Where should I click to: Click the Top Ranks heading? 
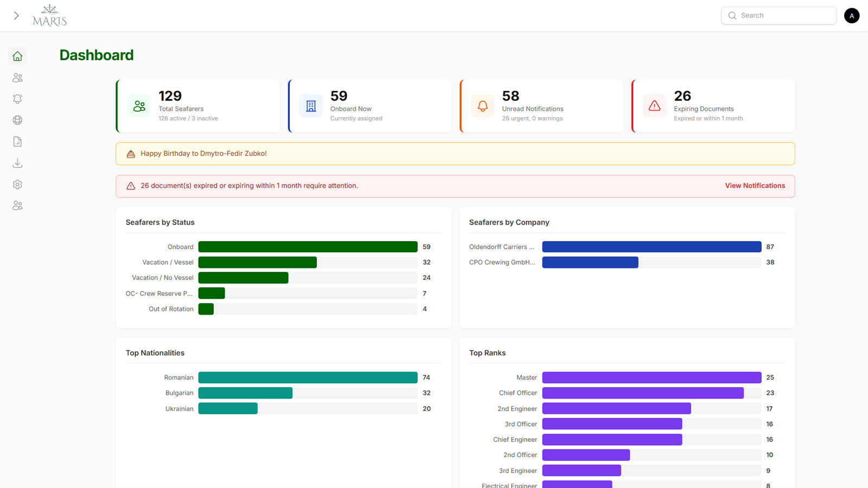click(x=487, y=353)
